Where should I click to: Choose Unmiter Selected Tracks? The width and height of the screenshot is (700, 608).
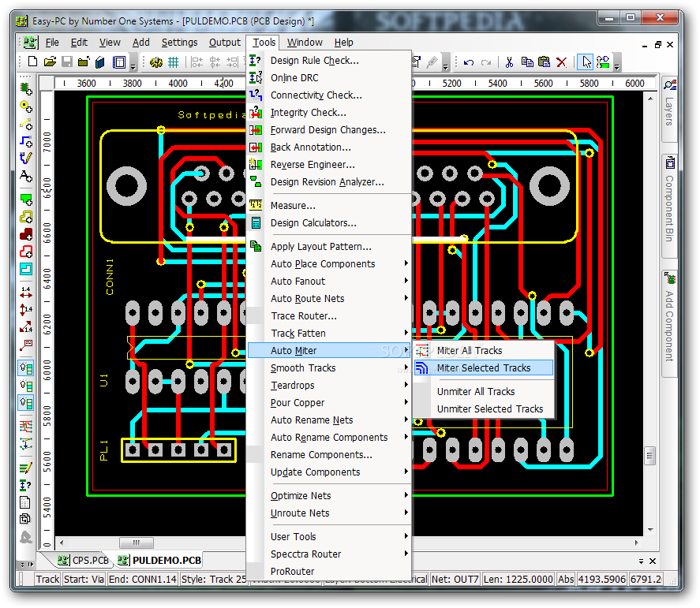(x=484, y=408)
